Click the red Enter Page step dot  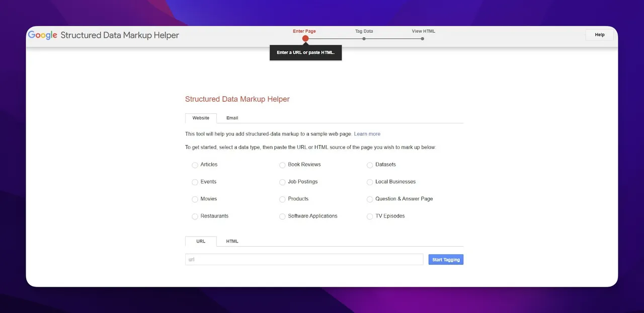click(305, 39)
